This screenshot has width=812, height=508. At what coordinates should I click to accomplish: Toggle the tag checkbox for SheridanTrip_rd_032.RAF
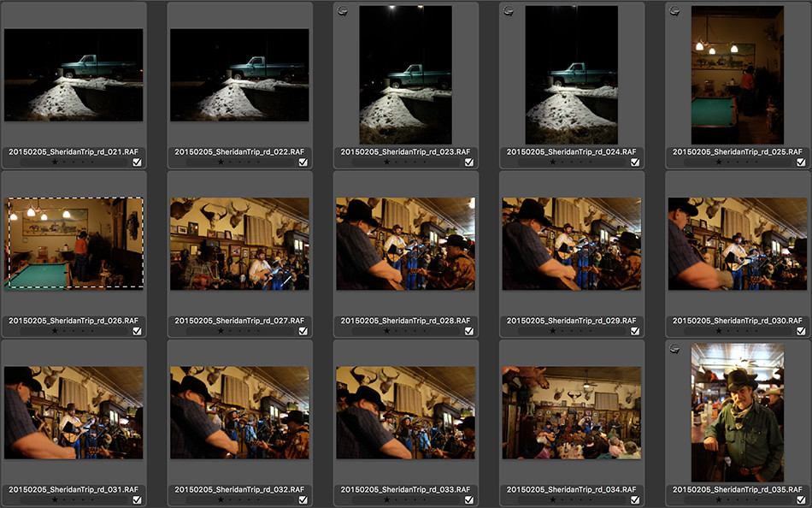tap(303, 499)
